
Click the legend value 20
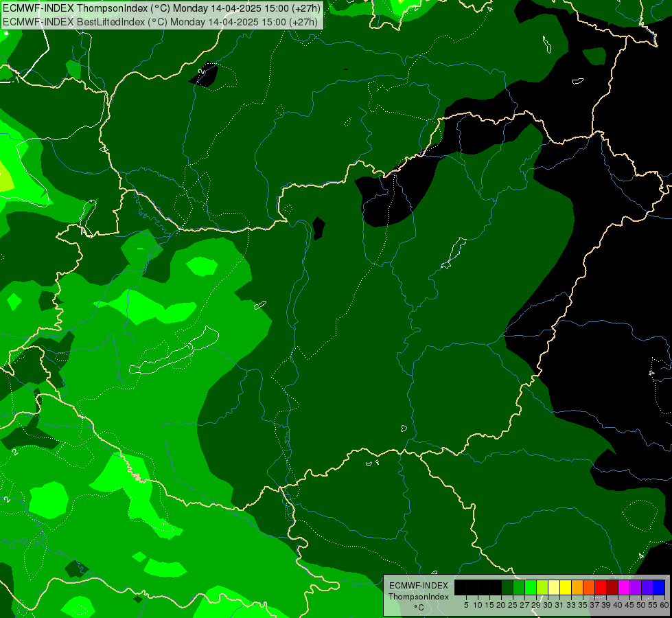501,605
